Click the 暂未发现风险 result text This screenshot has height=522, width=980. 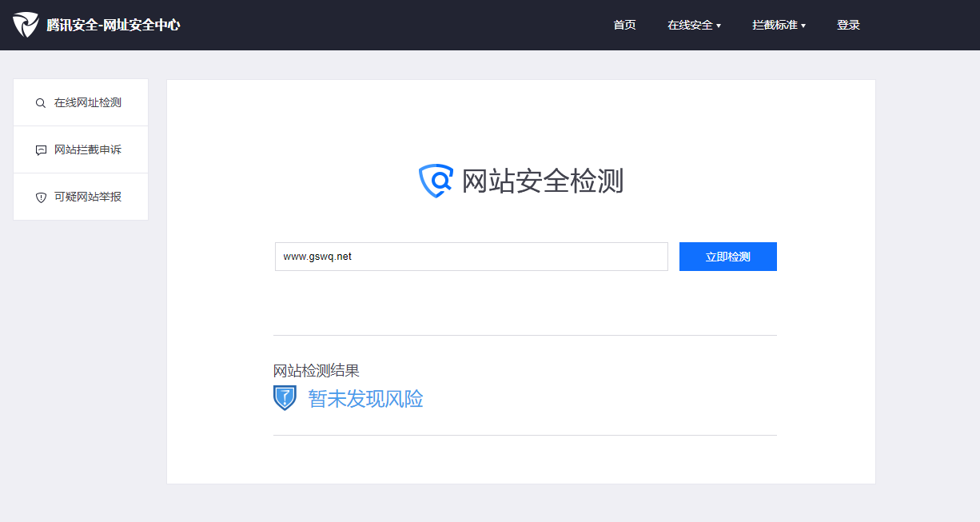[x=365, y=398]
